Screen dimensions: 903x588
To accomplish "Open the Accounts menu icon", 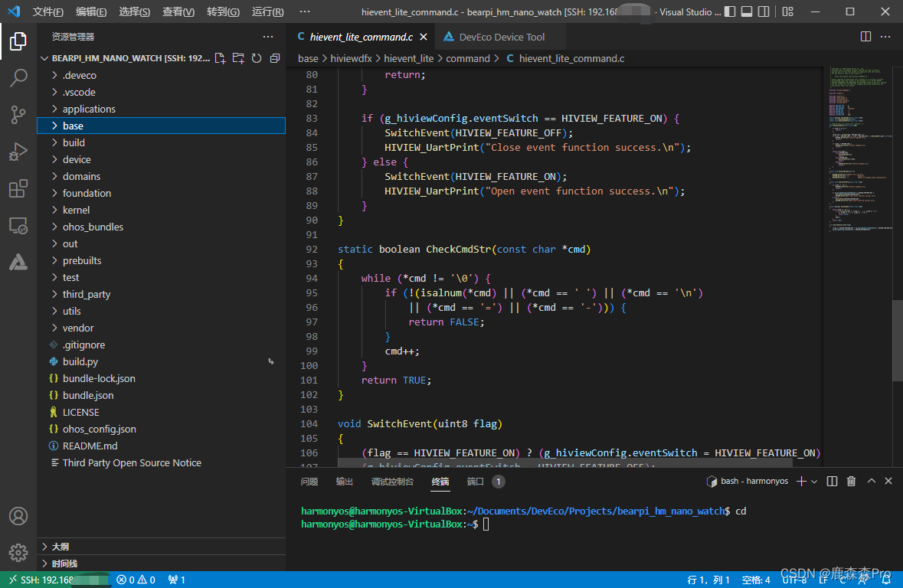I will pyautogui.click(x=18, y=516).
